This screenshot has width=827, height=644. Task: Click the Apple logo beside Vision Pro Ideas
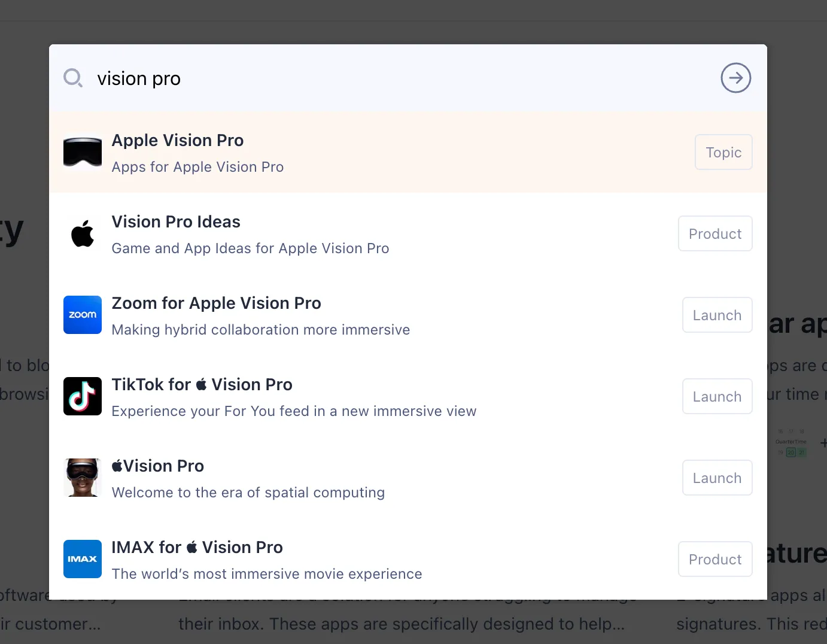(x=83, y=233)
